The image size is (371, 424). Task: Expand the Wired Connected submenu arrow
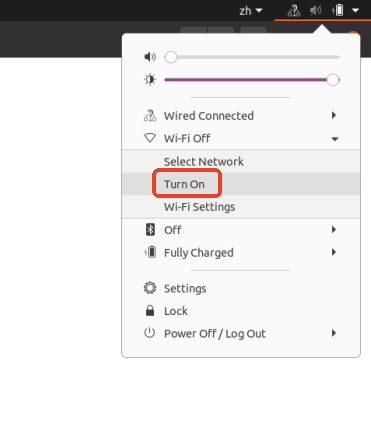pos(334,115)
